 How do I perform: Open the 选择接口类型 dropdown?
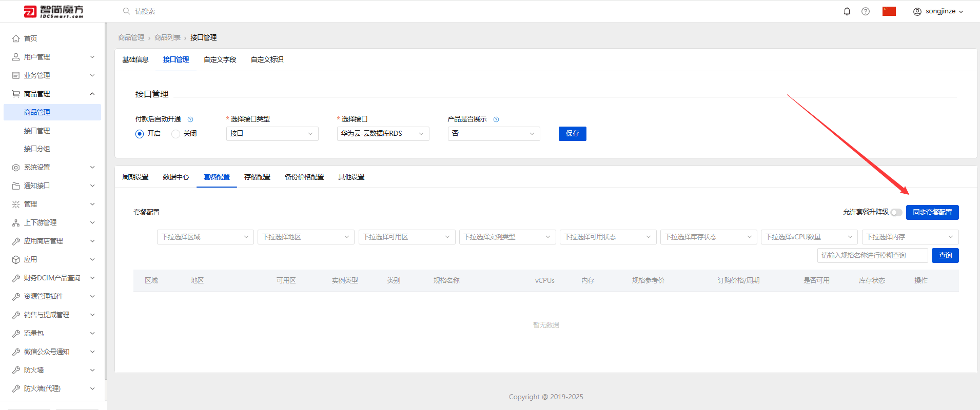pyautogui.click(x=272, y=134)
